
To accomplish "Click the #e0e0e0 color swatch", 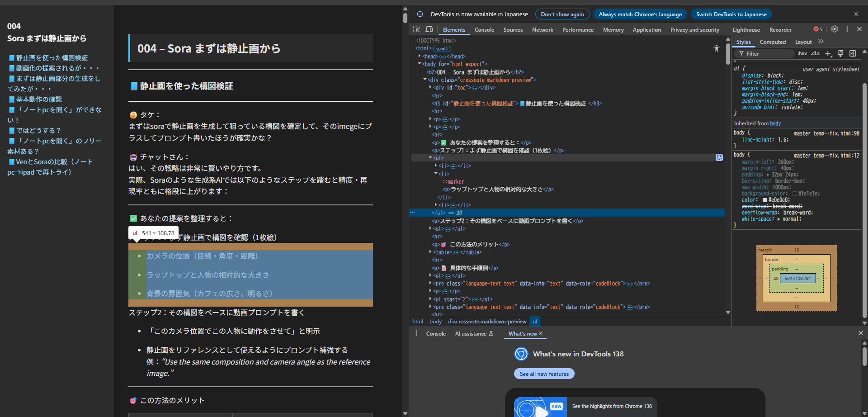I will pos(765,200).
